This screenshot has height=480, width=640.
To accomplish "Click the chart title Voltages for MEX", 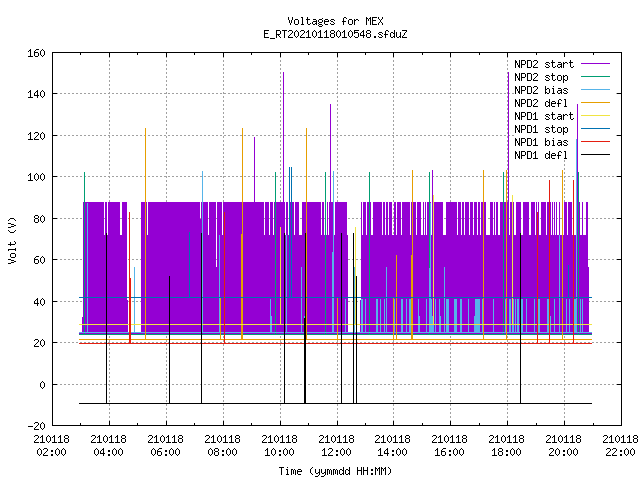I will pyautogui.click(x=336, y=21).
